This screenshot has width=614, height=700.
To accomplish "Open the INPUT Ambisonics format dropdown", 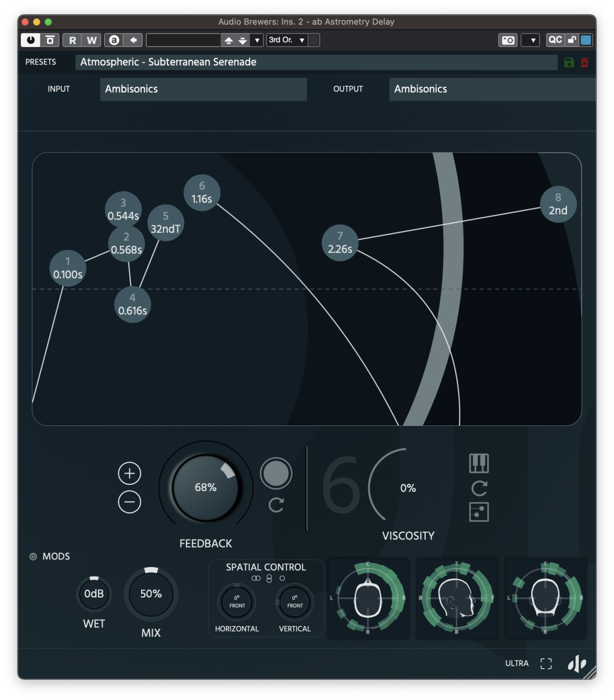I will point(203,89).
